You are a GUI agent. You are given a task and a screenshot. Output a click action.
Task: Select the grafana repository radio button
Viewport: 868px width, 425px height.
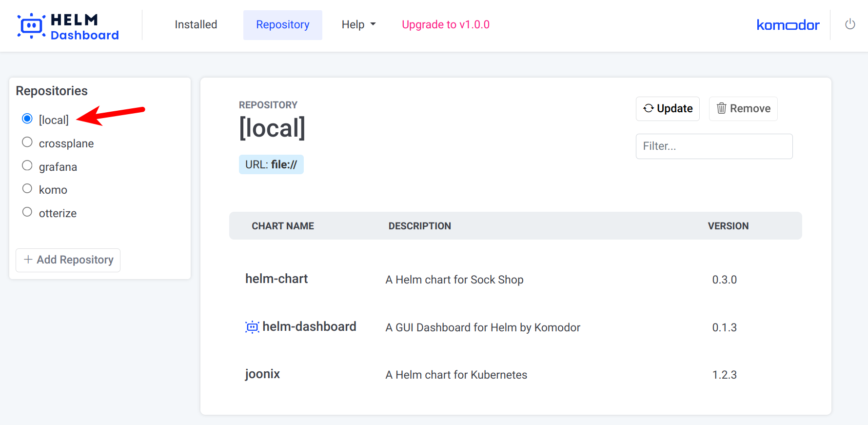(27, 166)
